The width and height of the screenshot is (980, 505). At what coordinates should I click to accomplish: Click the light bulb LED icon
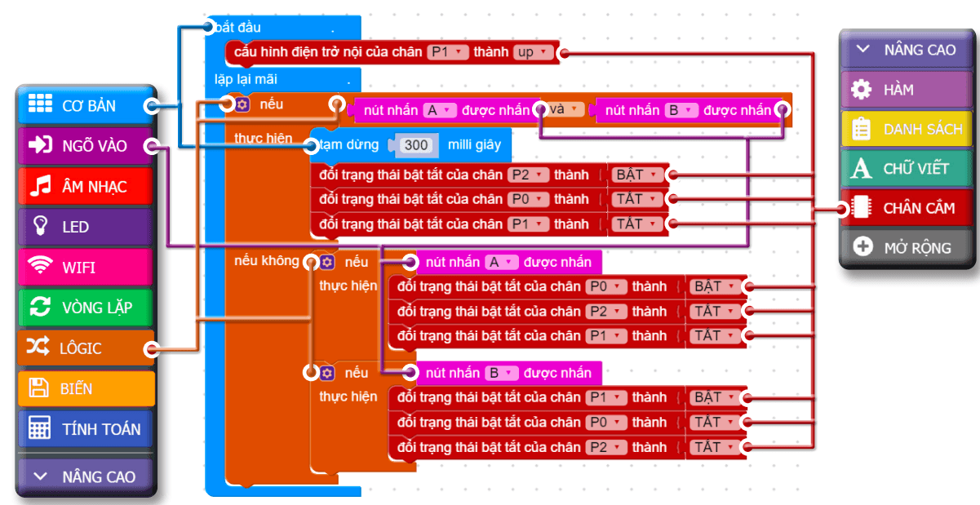tap(39, 226)
